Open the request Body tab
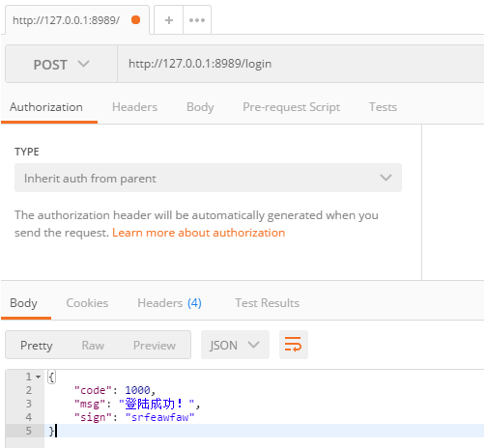The image size is (486, 448). (x=200, y=107)
